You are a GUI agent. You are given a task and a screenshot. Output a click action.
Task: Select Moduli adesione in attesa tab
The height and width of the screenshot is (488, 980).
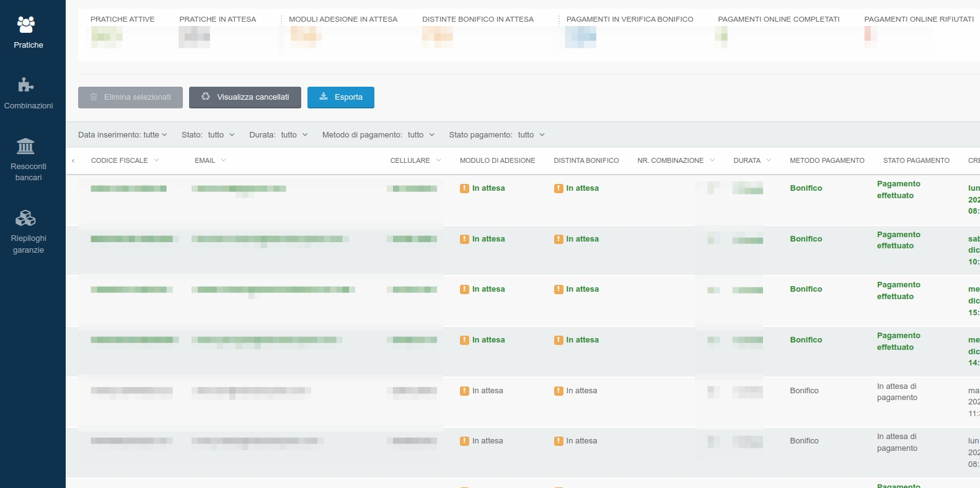tap(343, 19)
